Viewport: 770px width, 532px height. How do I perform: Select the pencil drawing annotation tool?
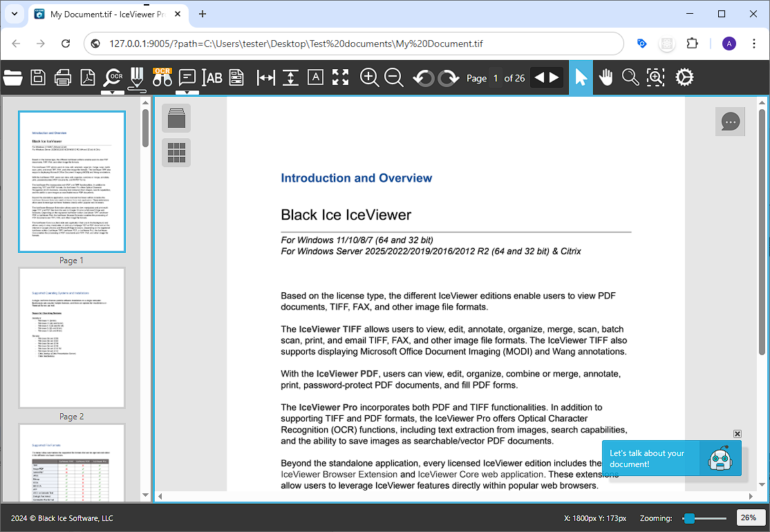tap(137, 79)
